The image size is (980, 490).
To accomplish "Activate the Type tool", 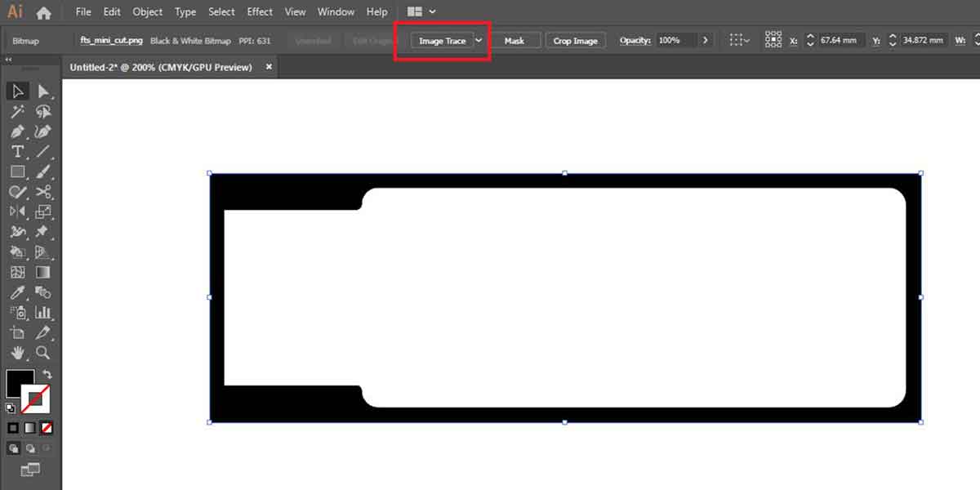I will click(x=17, y=152).
